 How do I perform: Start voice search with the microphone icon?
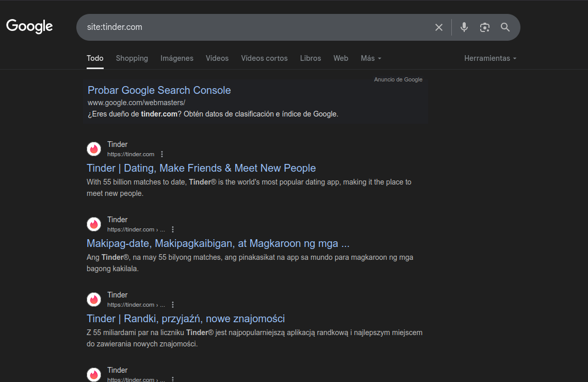[x=464, y=27]
